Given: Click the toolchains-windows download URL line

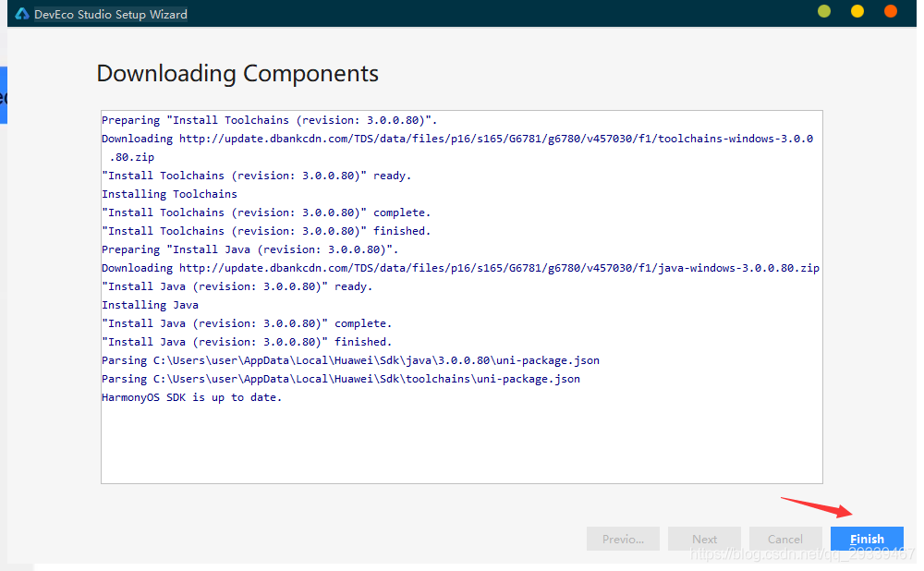Looking at the screenshot, I should click(457, 147).
